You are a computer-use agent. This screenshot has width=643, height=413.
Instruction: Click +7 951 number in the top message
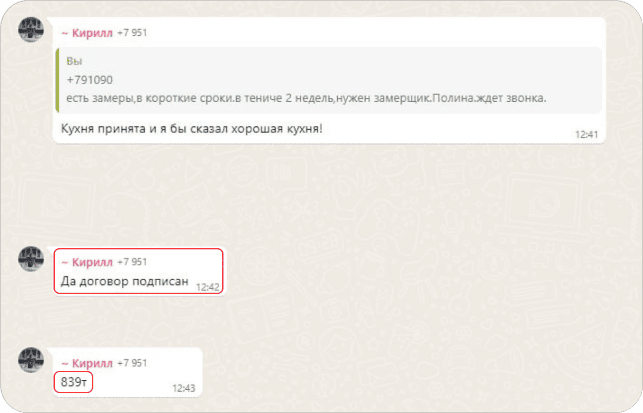(x=132, y=33)
